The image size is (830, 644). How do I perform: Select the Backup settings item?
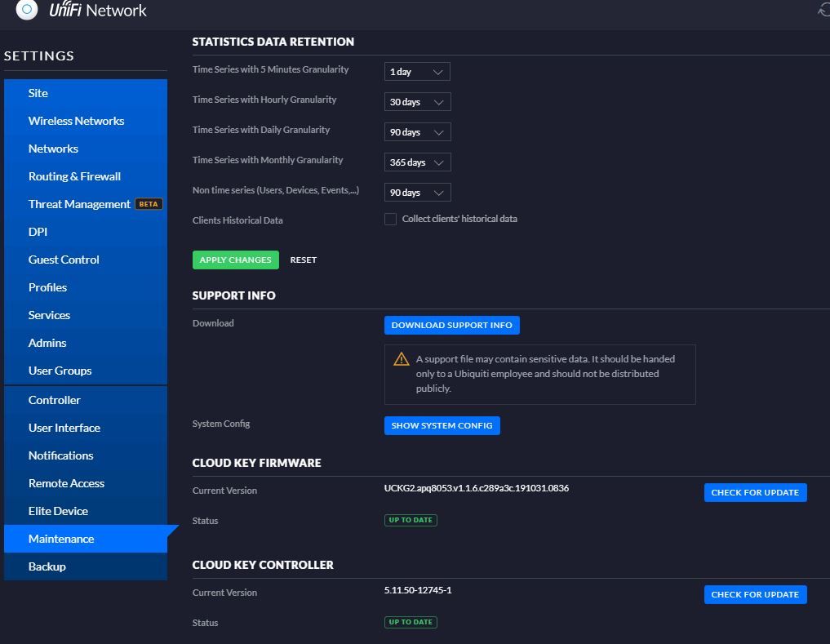click(47, 566)
